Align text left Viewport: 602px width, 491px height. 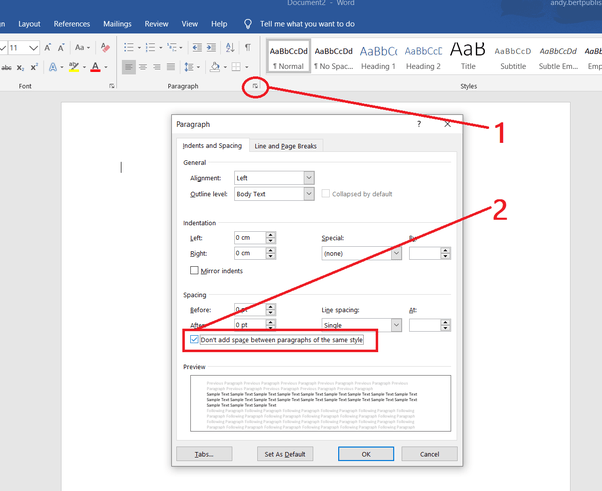[x=129, y=67]
